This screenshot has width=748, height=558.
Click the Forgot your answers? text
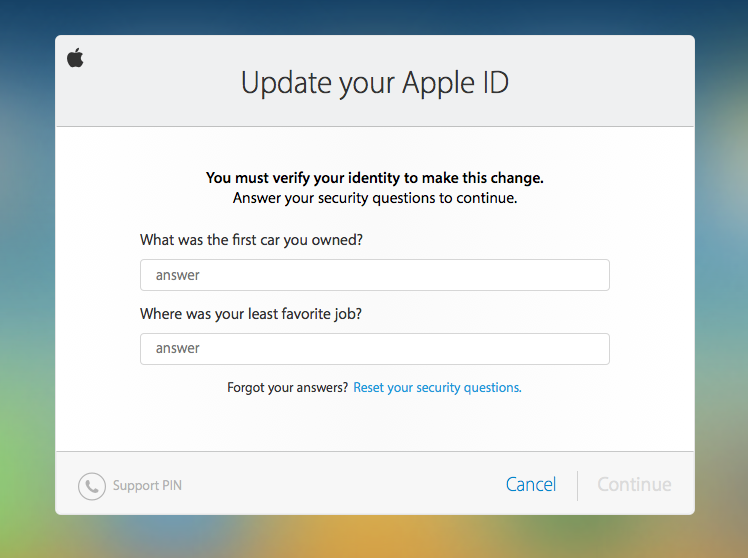click(288, 387)
